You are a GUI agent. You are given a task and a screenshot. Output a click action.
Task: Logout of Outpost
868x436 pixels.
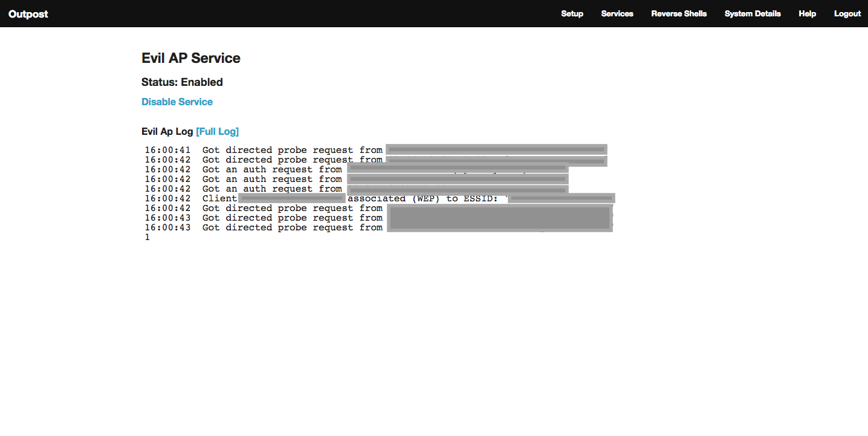pos(847,13)
